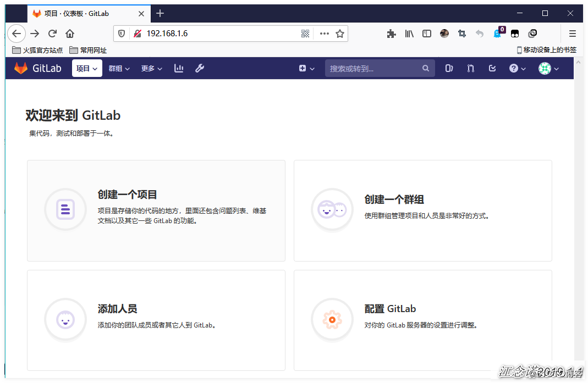Expand the help question mark menu
The image size is (588, 383).
(518, 68)
